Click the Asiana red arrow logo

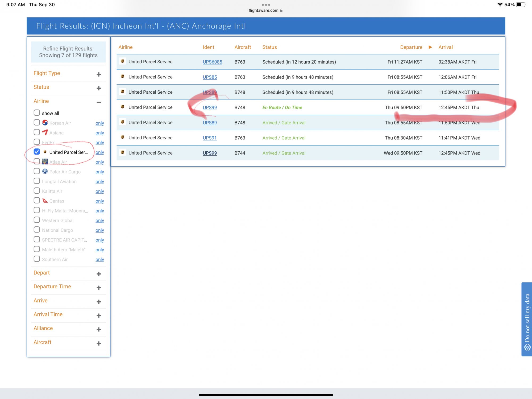45,132
